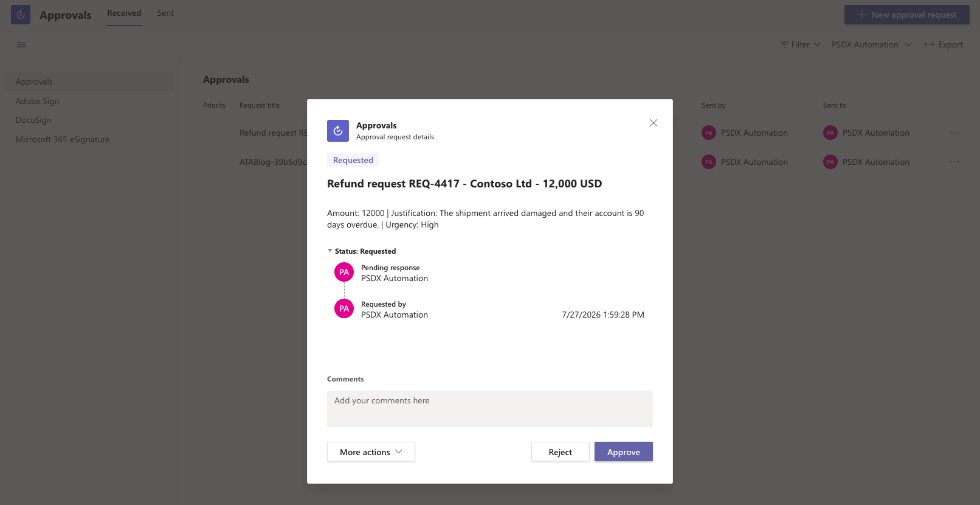The width and height of the screenshot is (980, 505).
Task: Click the Priority column header
Action: click(215, 105)
